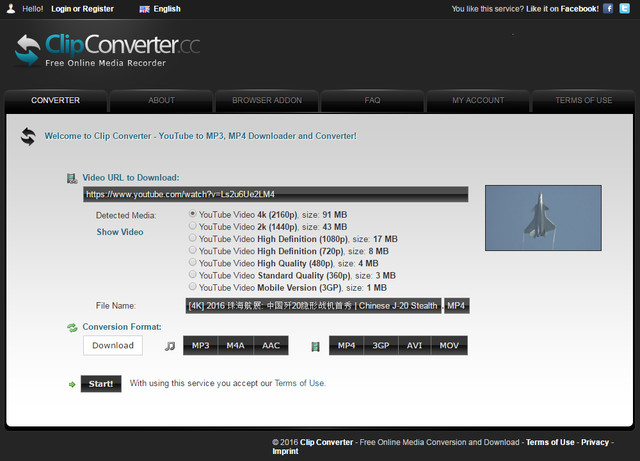Select Standard Quality (360p) option
Screen dimensions: 640x461
pyautogui.click(x=192, y=274)
